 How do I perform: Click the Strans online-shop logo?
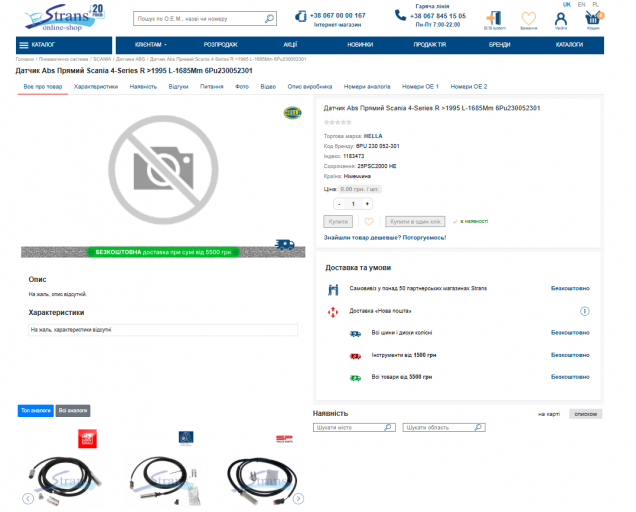(x=65, y=18)
